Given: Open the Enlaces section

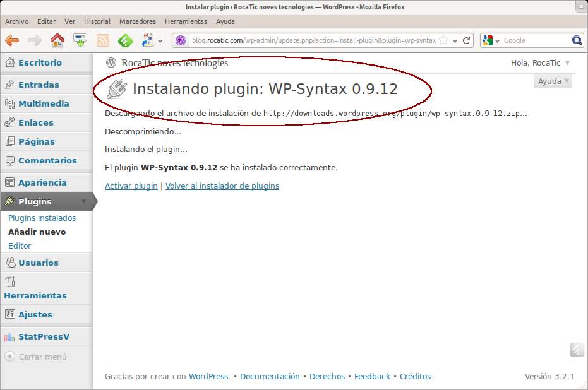Looking at the screenshot, I should (36, 122).
